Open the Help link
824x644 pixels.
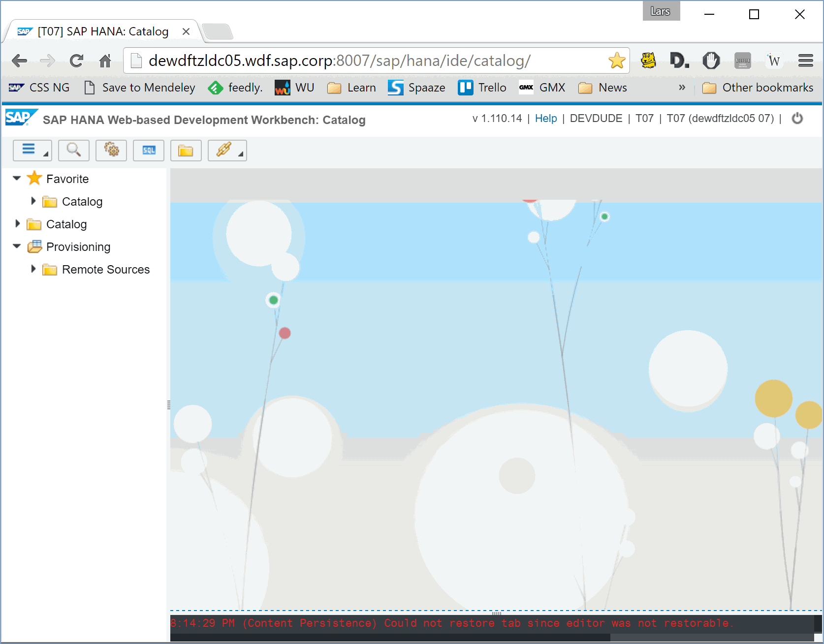pyautogui.click(x=546, y=119)
